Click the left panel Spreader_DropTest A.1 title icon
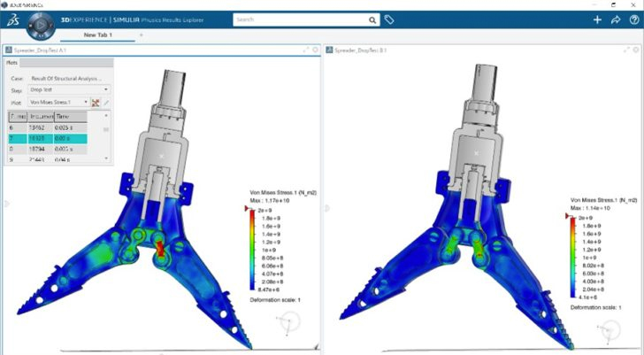 8,50
